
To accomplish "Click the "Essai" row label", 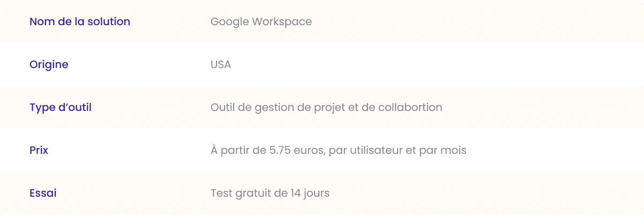I will (43, 193).
